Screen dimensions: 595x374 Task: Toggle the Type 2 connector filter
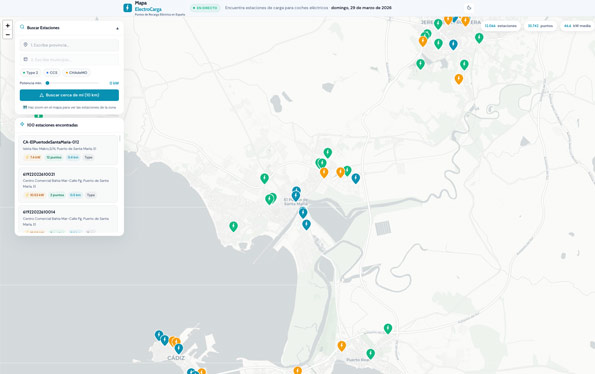[x=30, y=72]
